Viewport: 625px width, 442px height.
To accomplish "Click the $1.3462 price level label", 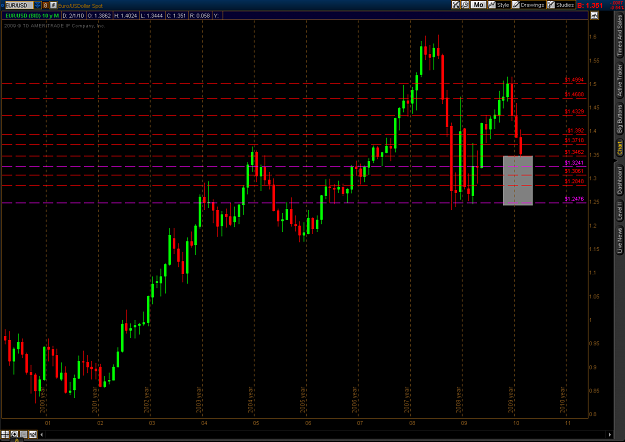I will 574,152.
